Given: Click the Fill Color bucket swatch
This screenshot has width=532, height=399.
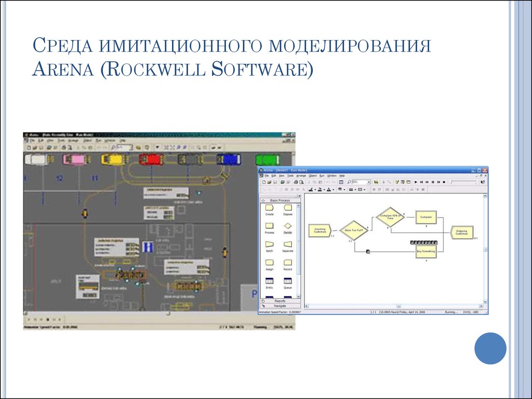Looking at the screenshot, I should click(x=320, y=190).
